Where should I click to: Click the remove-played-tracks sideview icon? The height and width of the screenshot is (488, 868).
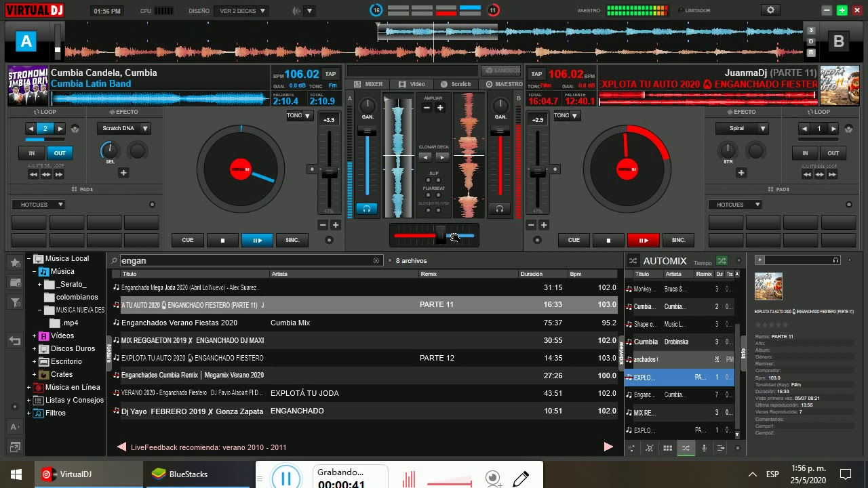(650, 448)
